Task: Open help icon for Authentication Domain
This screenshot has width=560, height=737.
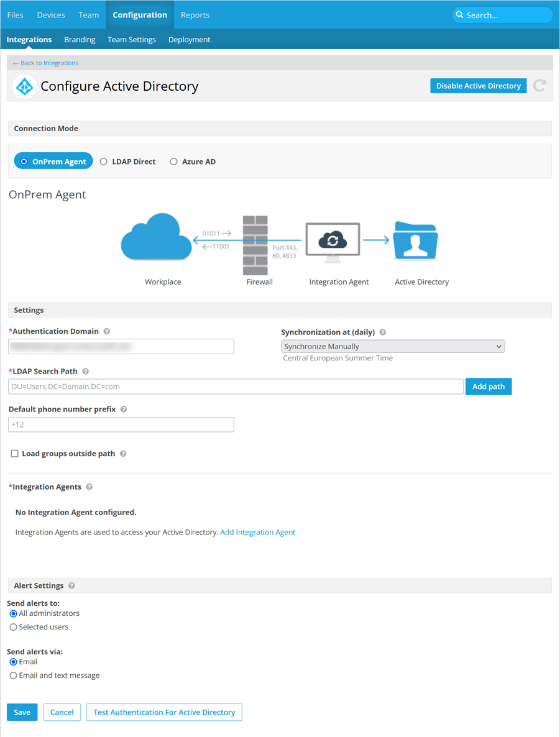Action: [107, 331]
